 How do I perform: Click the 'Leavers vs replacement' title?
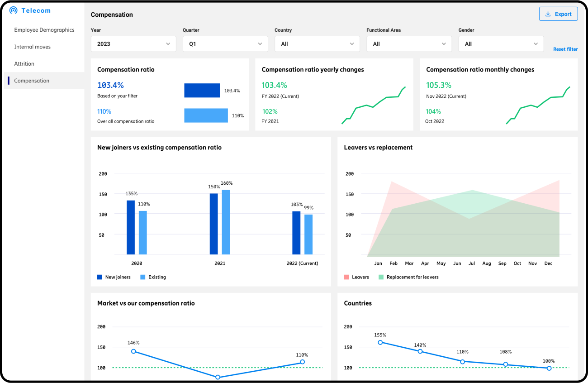(378, 148)
